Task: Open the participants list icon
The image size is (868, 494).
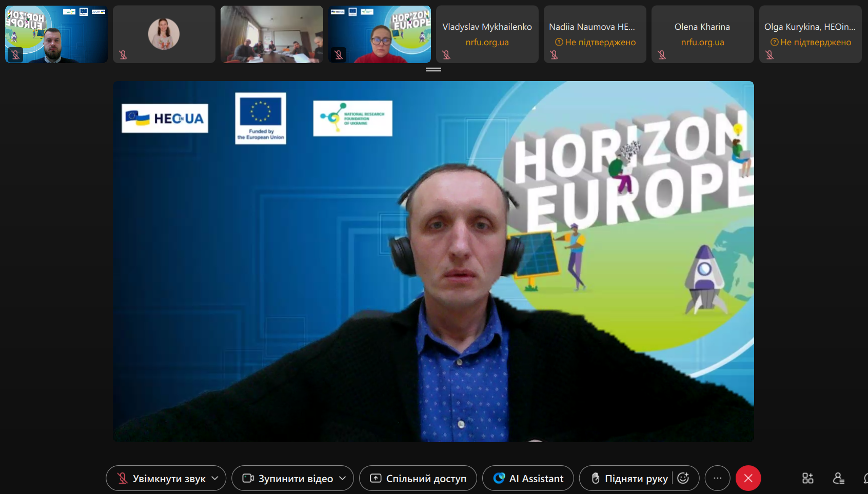Action: click(838, 478)
